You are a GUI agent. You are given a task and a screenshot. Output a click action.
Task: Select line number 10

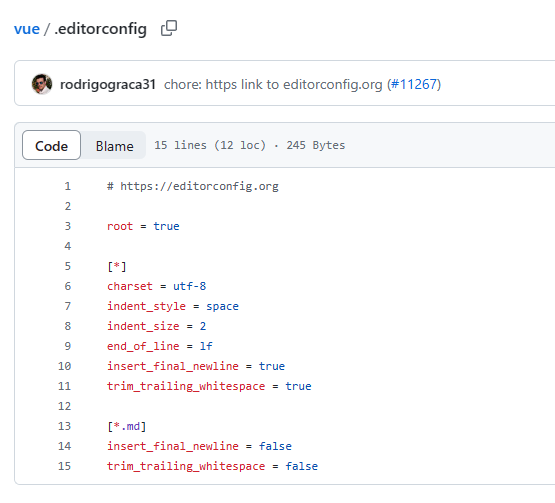(x=64, y=366)
